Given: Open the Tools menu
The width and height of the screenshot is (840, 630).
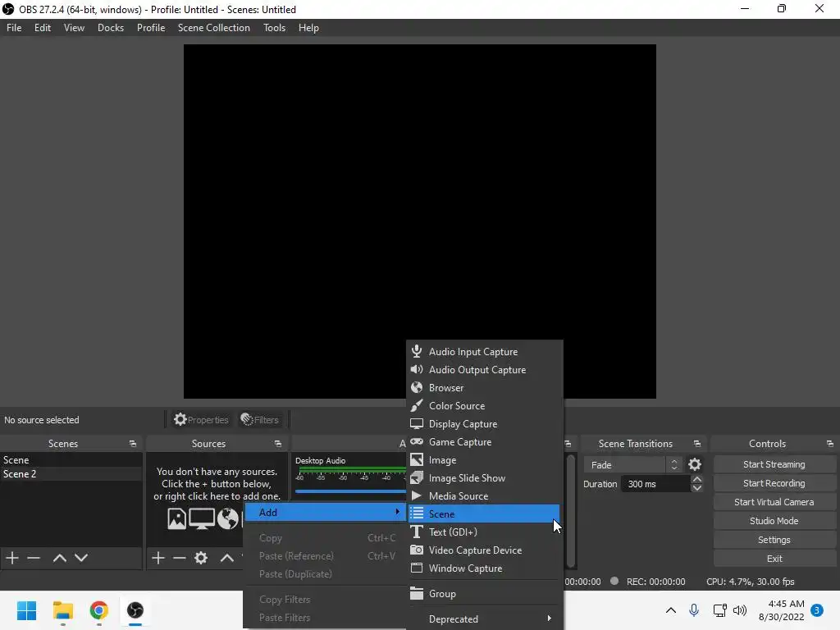Looking at the screenshot, I should tap(274, 28).
